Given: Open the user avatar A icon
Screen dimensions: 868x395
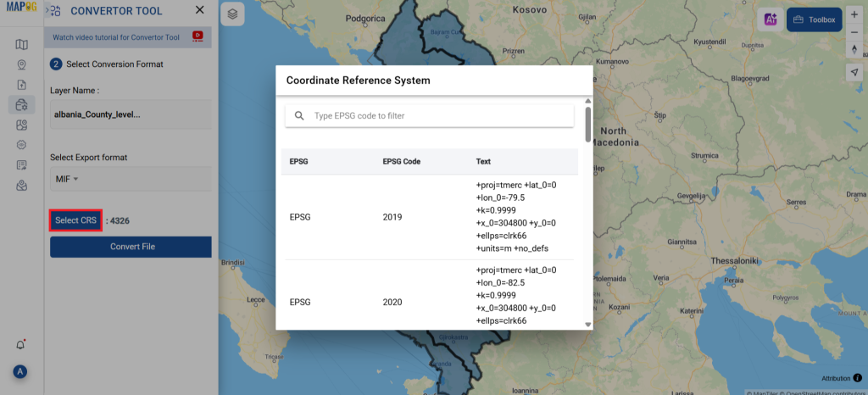Looking at the screenshot, I should (20, 371).
